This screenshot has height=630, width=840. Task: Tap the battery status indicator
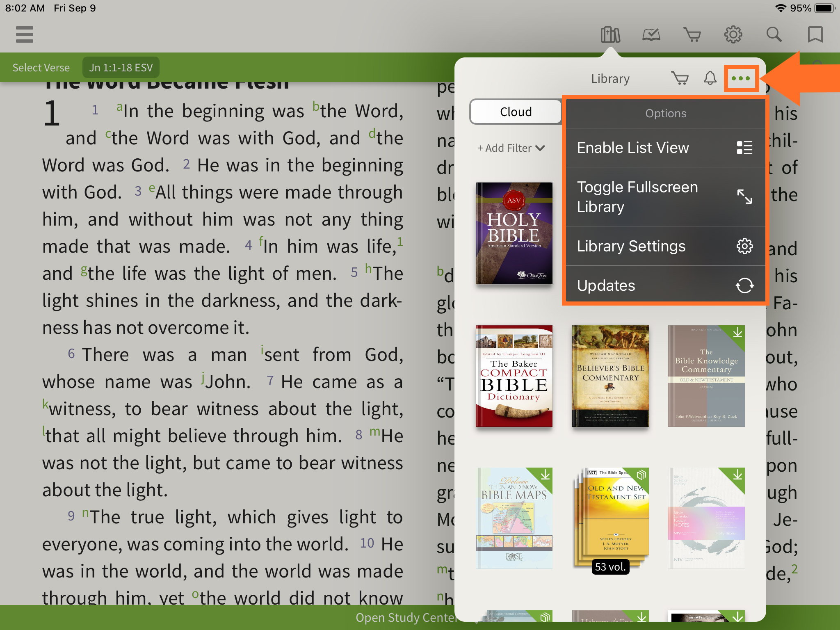(x=825, y=8)
